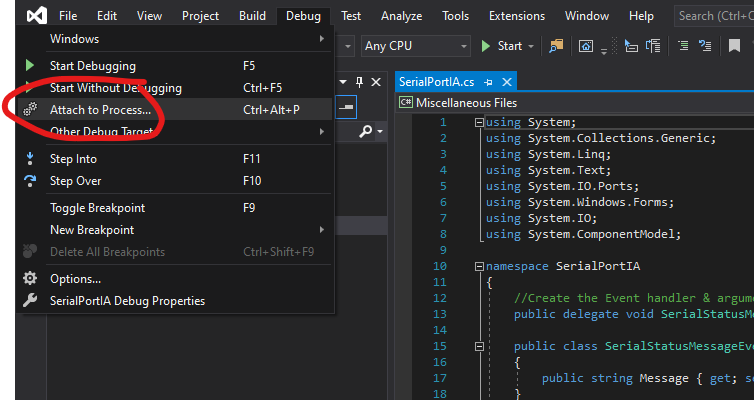
Task: Click the Options gear icon
Action: (x=30, y=278)
